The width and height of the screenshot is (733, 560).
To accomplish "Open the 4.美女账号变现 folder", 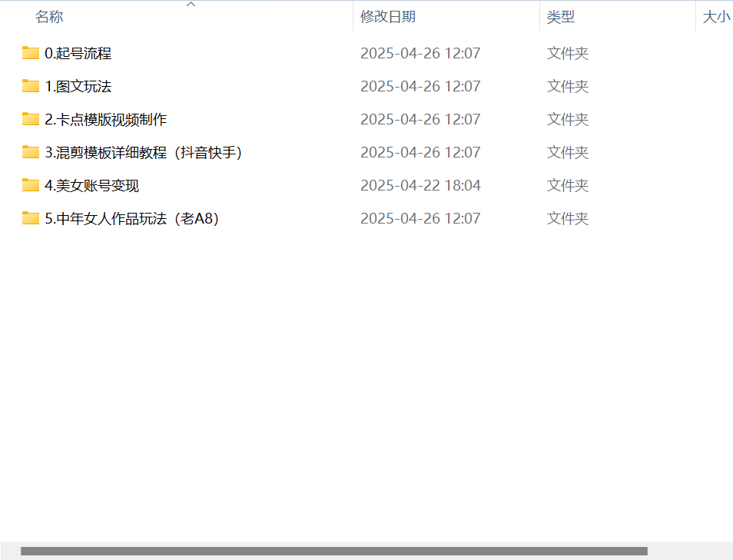I will pyautogui.click(x=90, y=185).
